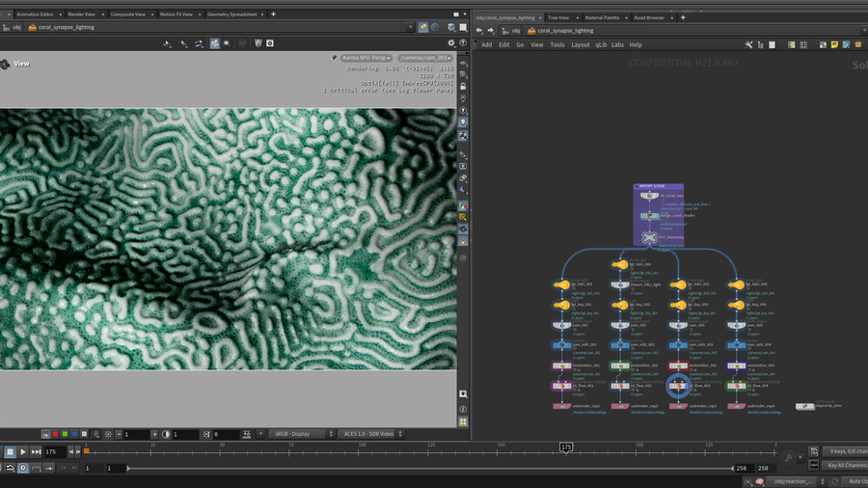Viewport: 868px width, 488px height.
Task: Click the snapshot camera icon in viewport toolbar
Action: [x=270, y=43]
